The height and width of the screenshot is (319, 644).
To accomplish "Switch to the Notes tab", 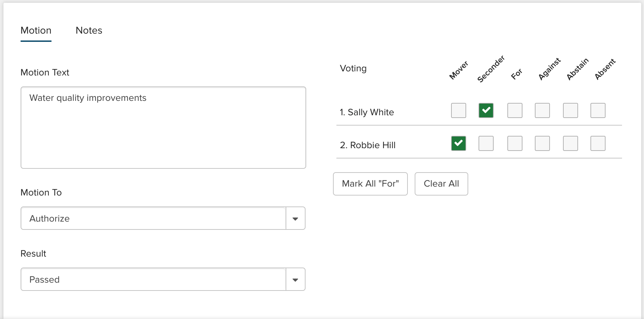I will pyautogui.click(x=89, y=31).
